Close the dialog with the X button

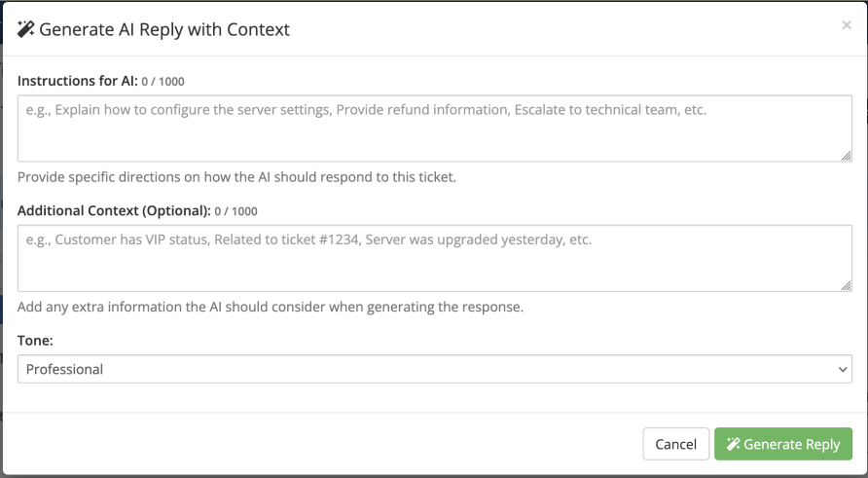click(x=846, y=26)
